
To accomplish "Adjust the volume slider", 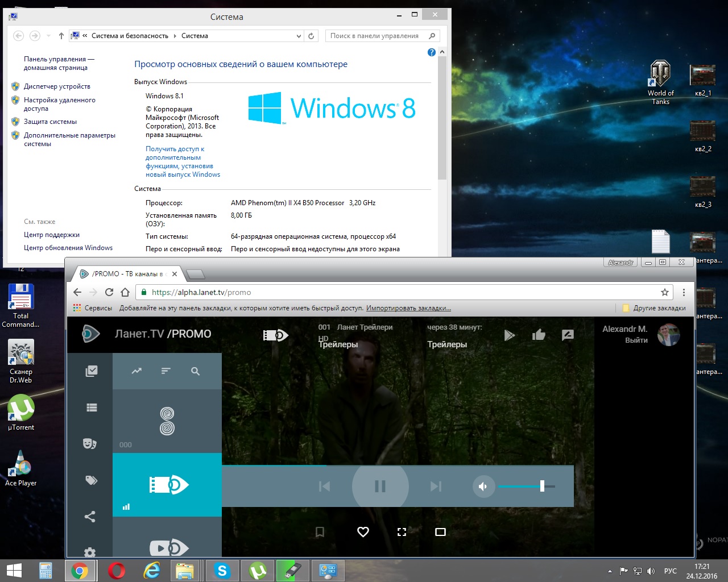I will click(542, 486).
